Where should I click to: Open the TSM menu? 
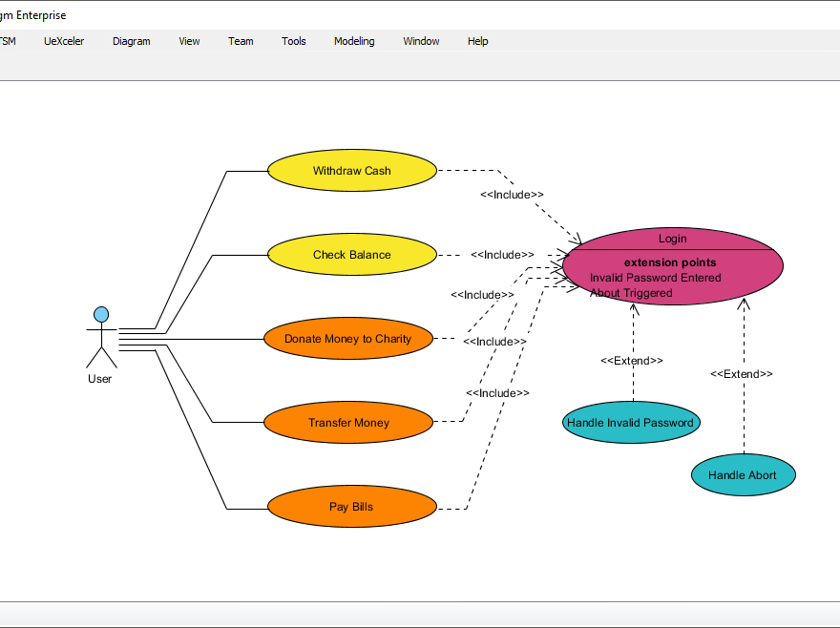pyautogui.click(x=8, y=41)
